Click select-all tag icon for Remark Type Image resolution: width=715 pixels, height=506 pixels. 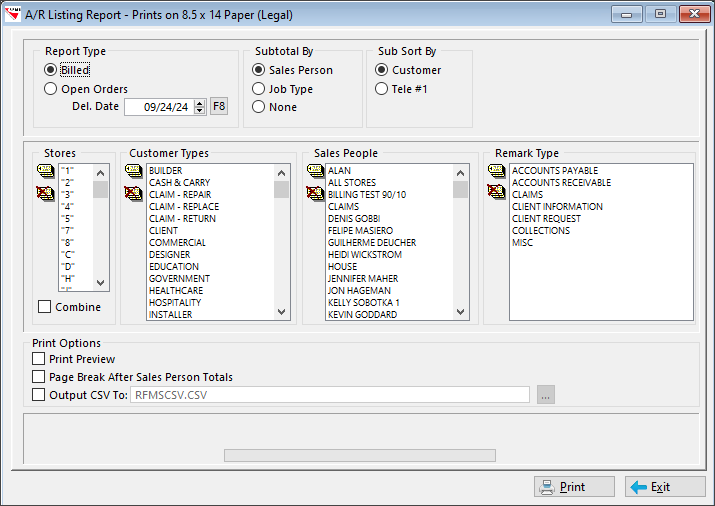click(496, 171)
